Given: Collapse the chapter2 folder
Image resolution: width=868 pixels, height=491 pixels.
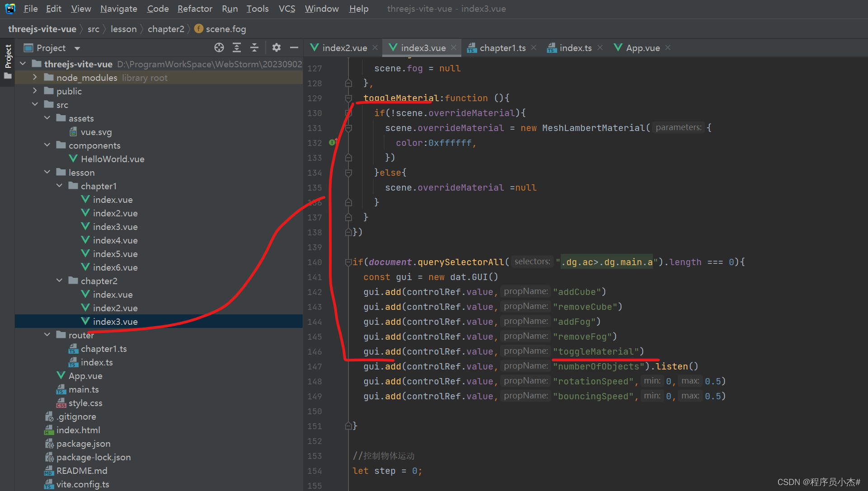Looking at the screenshot, I should [59, 281].
